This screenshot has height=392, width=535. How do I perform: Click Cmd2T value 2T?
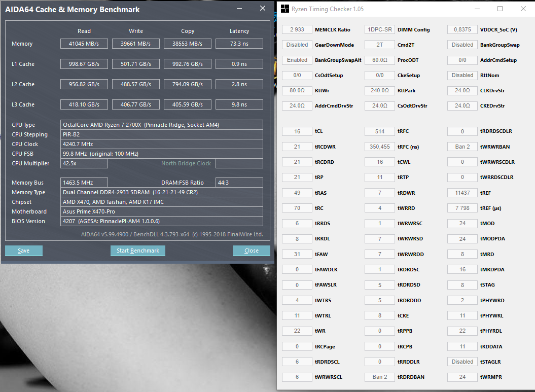click(380, 45)
